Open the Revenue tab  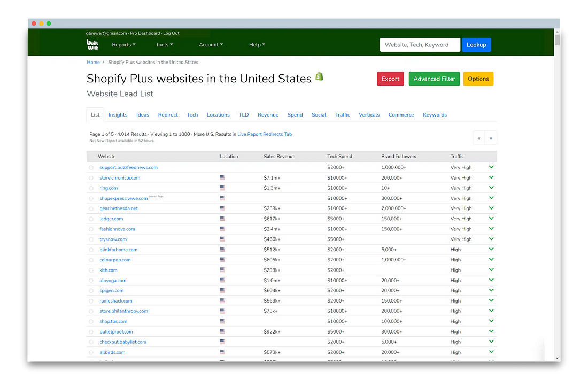[268, 115]
